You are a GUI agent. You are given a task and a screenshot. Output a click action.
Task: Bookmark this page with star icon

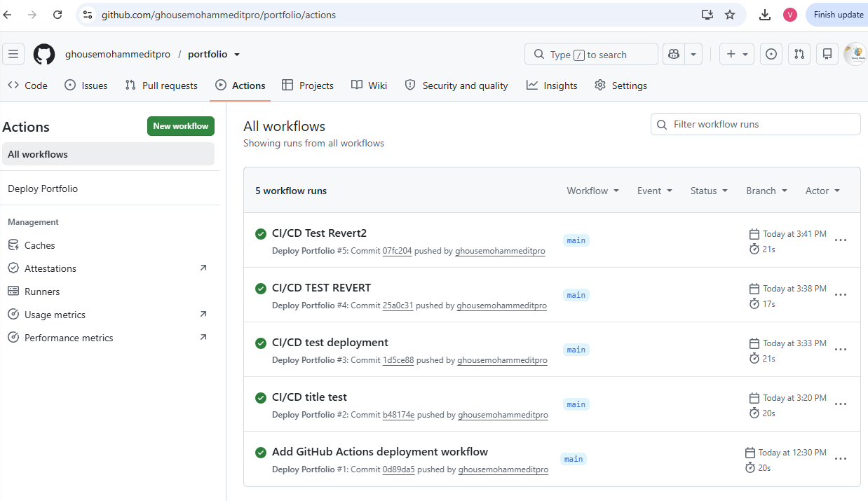pyautogui.click(x=730, y=15)
